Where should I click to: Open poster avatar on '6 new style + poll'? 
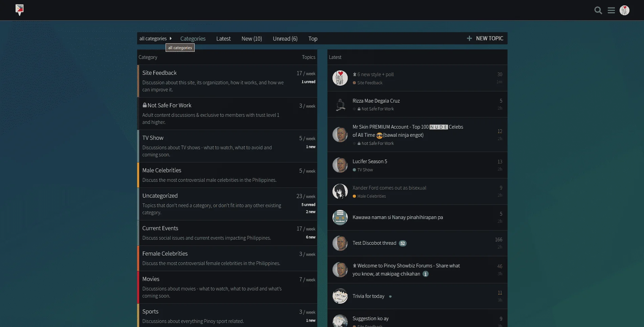(340, 78)
